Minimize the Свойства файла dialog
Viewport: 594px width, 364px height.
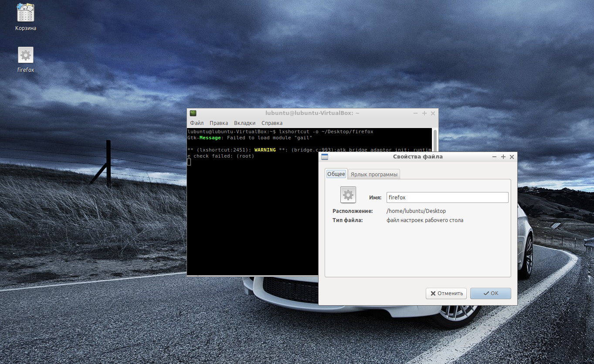(x=494, y=157)
